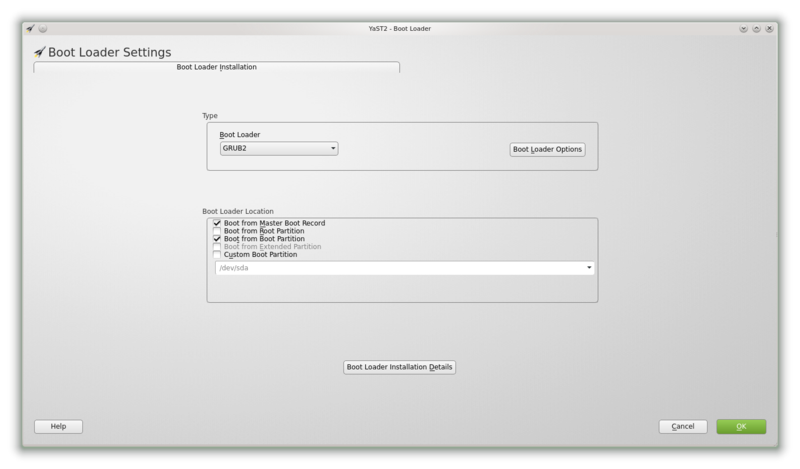Cancel the boot loader changes
This screenshot has width=800, height=469.
[683, 426]
